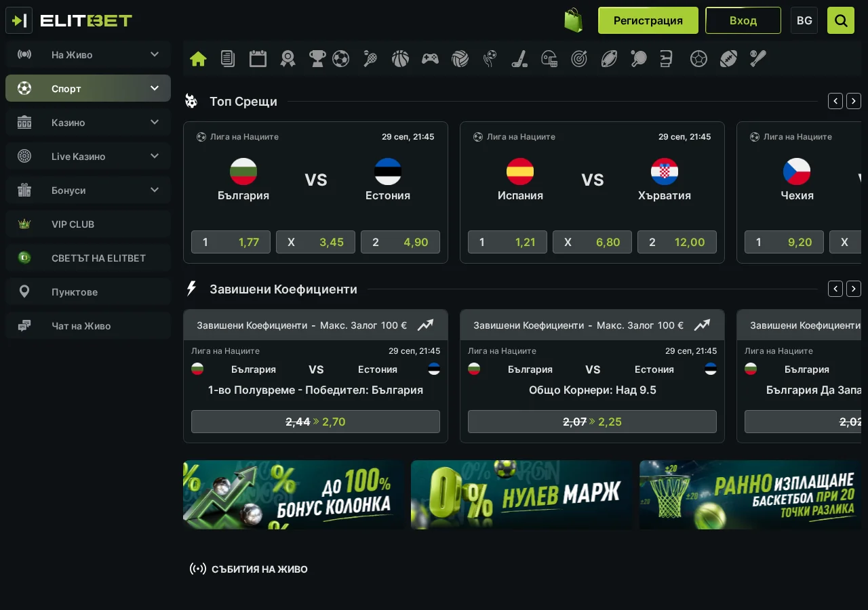Open the award ribbon icon
868x610 pixels.
[x=288, y=59]
